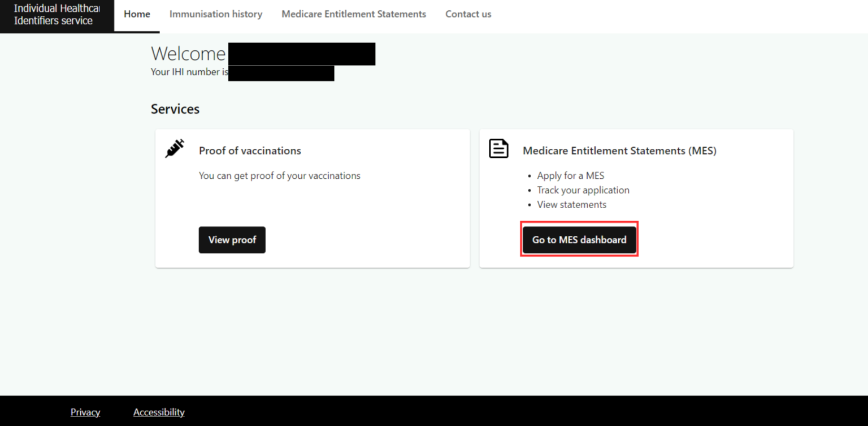Go to the Contact us page
The width and height of the screenshot is (868, 426).
(468, 14)
